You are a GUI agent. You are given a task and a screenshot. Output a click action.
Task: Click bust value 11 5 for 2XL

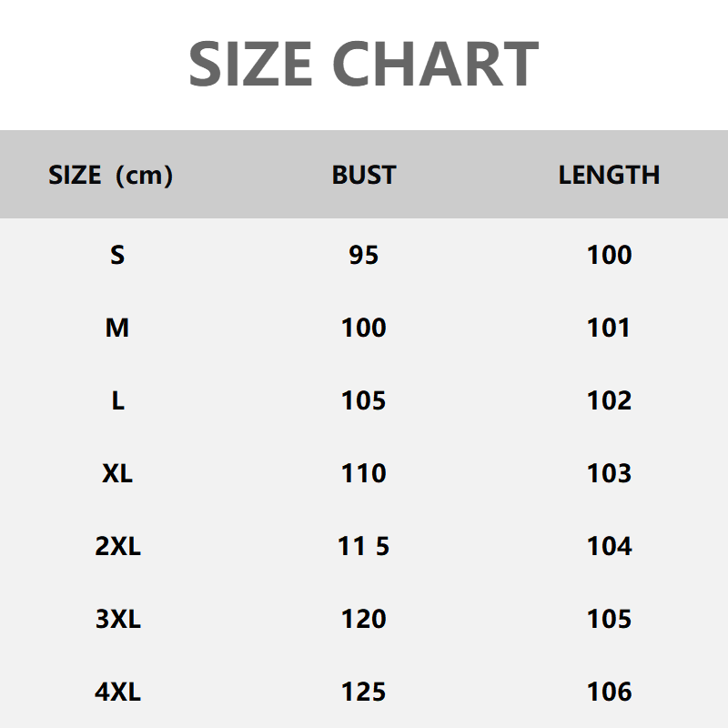363,546
